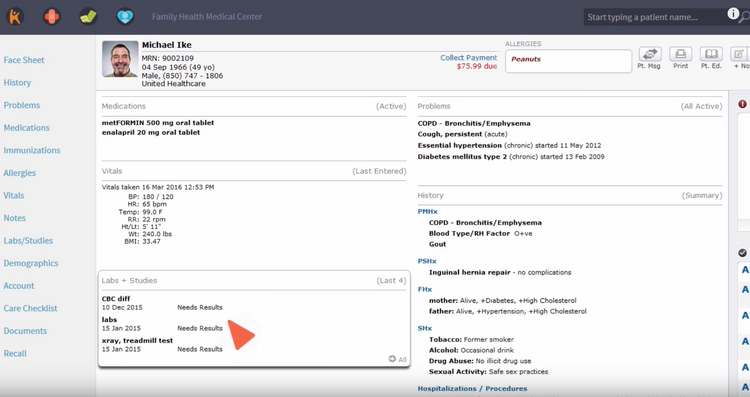Click the dark checkmark icon on right panel
The height and width of the screenshot is (397, 750).
(742, 253)
